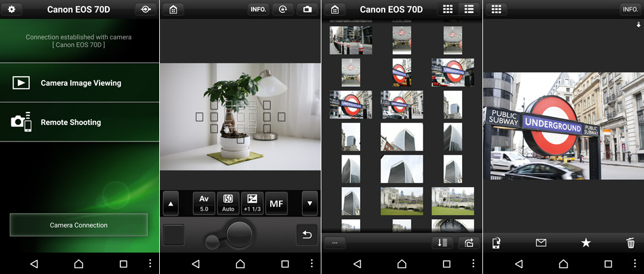Viewport: 644px width, 274px height.
Task: Tap the return arrow beside the shutter button
Action: point(307,235)
